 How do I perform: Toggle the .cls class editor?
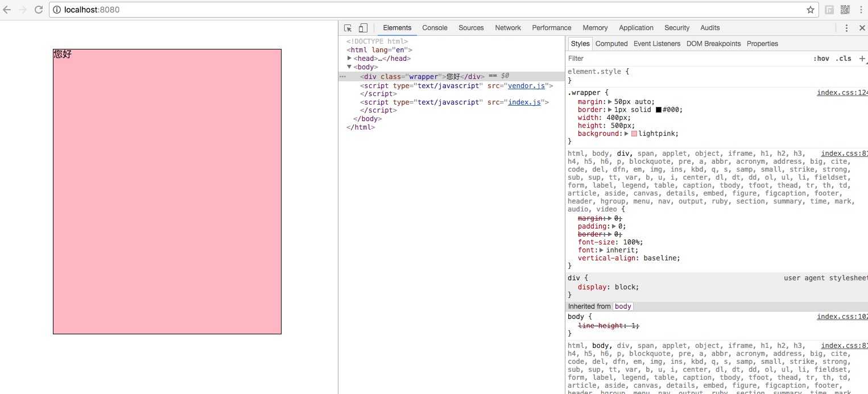pyautogui.click(x=844, y=59)
